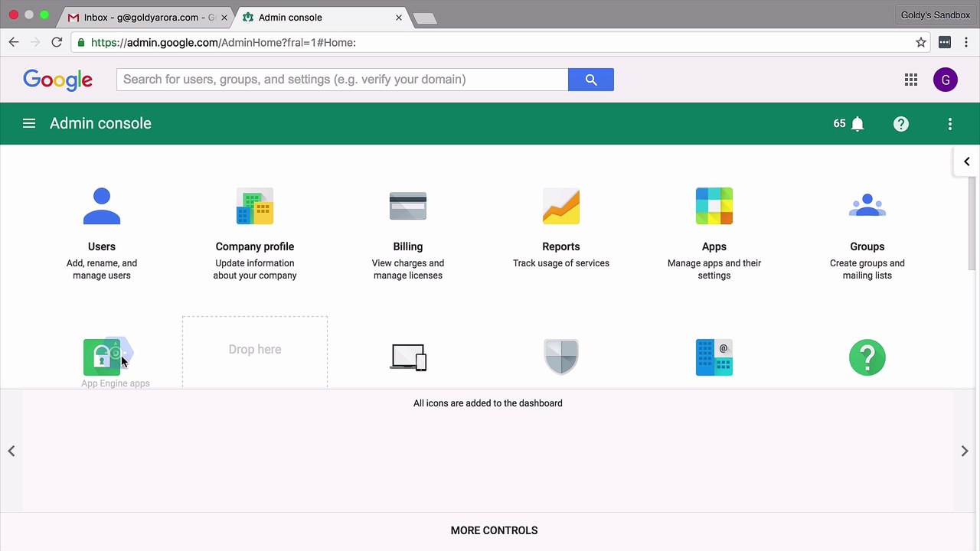Open the three-dot options menu in header
Viewport: 980px width, 551px height.
click(x=950, y=124)
